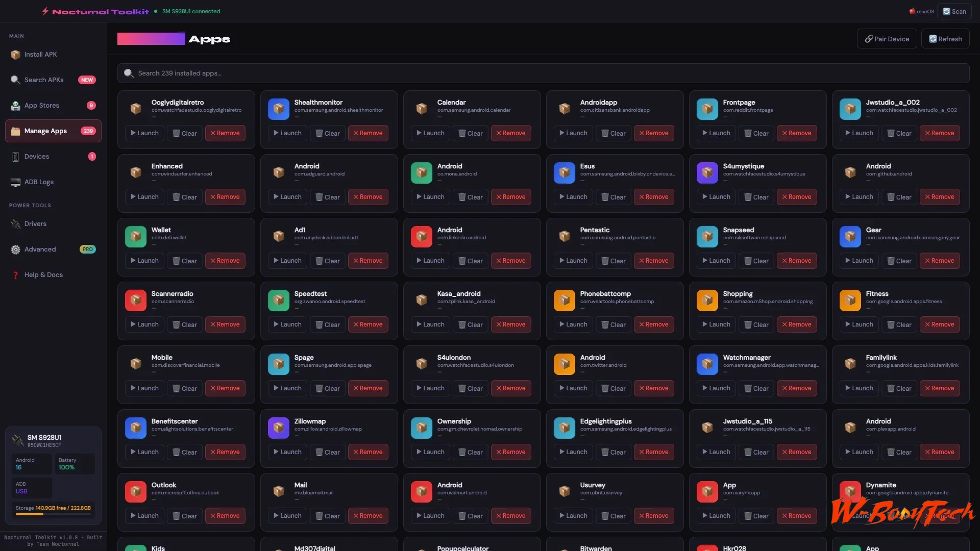Click the Devices monitor icon in sidebar
The width and height of the screenshot is (980, 551).
click(15, 157)
